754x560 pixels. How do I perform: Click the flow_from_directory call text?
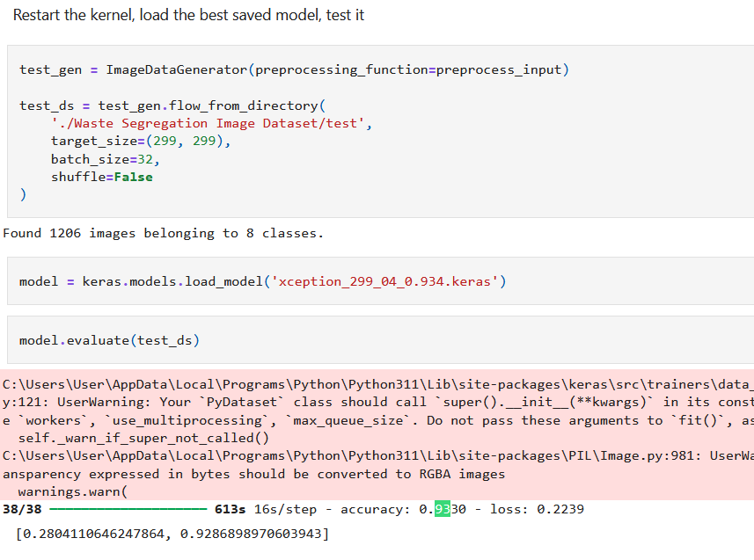pos(244,105)
